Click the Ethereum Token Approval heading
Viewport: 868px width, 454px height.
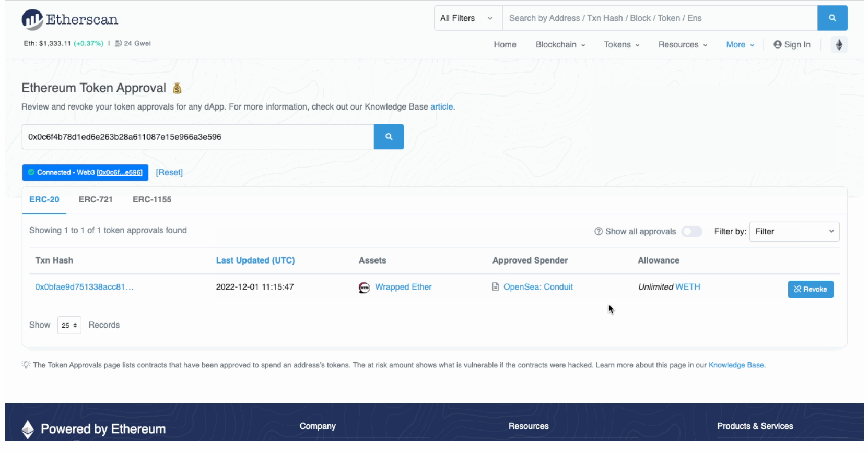tap(94, 88)
